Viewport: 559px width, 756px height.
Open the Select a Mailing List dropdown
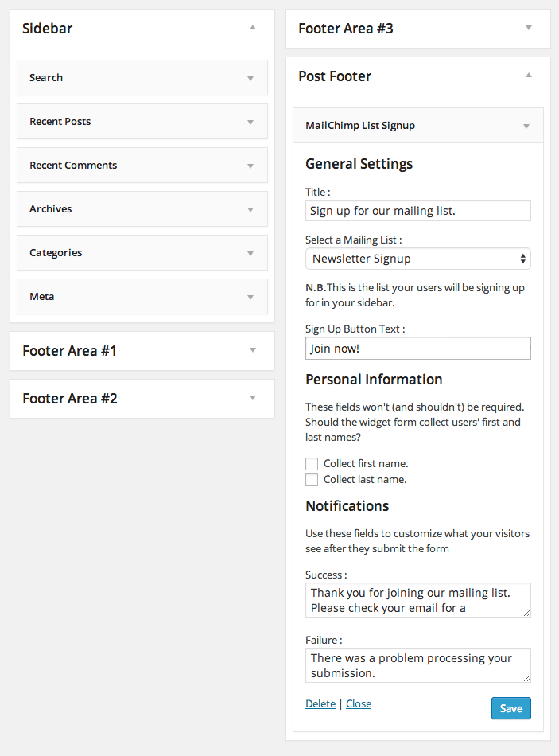pos(417,259)
